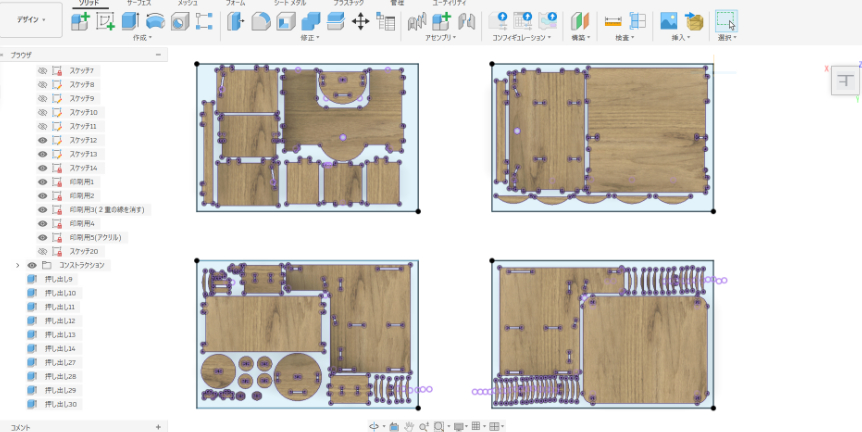
Task: Show hidden sketch スケッチ20
Action: pyautogui.click(x=42, y=251)
